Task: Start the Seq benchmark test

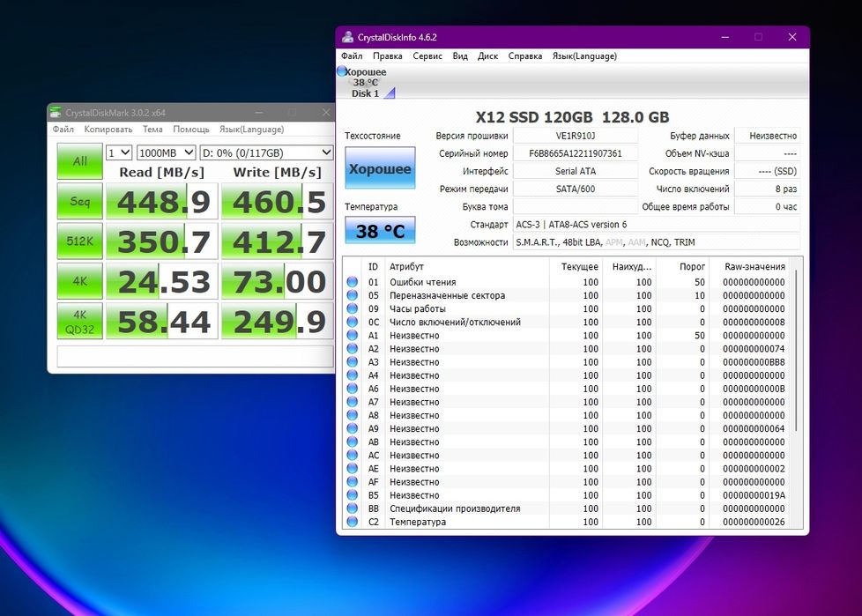Action: click(79, 201)
